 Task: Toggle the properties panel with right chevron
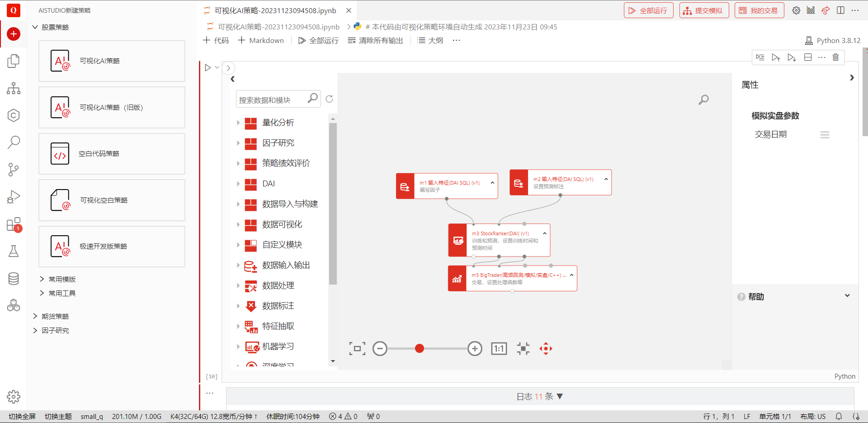click(x=852, y=78)
